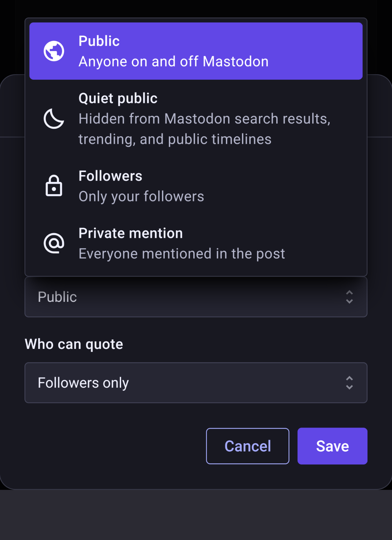Image resolution: width=392 pixels, height=540 pixels.
Task: Click the crescent moon Quiet public icon
Action: (54, 119)
